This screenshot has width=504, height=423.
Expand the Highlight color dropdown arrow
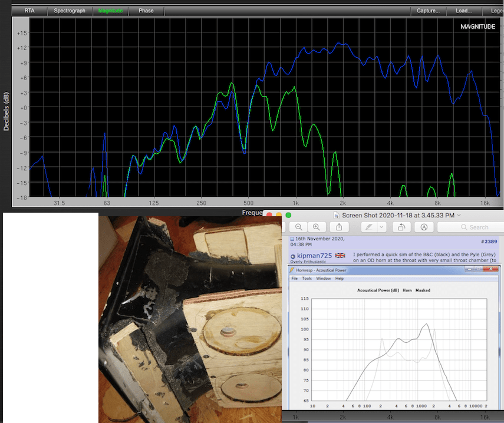(x=381, y=227)
